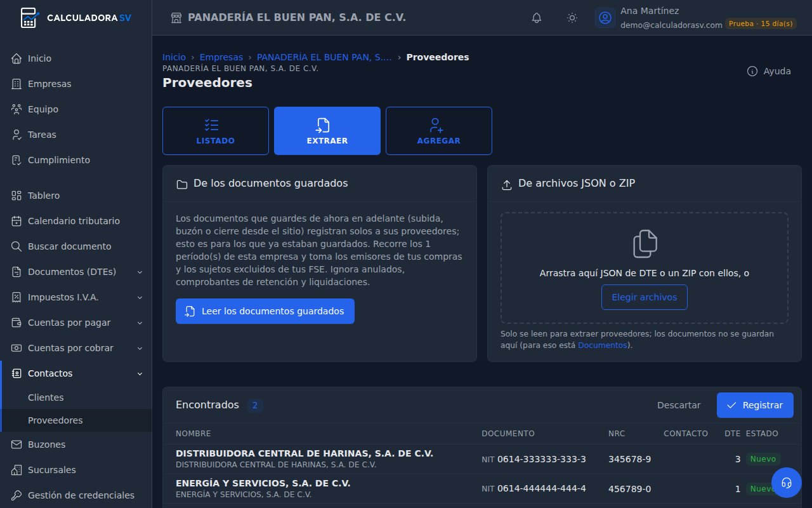
Task: Open Equipo in the sidebar
Action: pyautogui.click(x=76, y=109)
